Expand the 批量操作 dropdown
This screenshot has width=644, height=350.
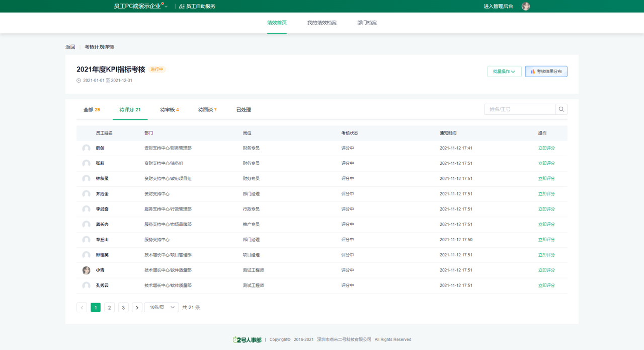[x=504, y=72]
